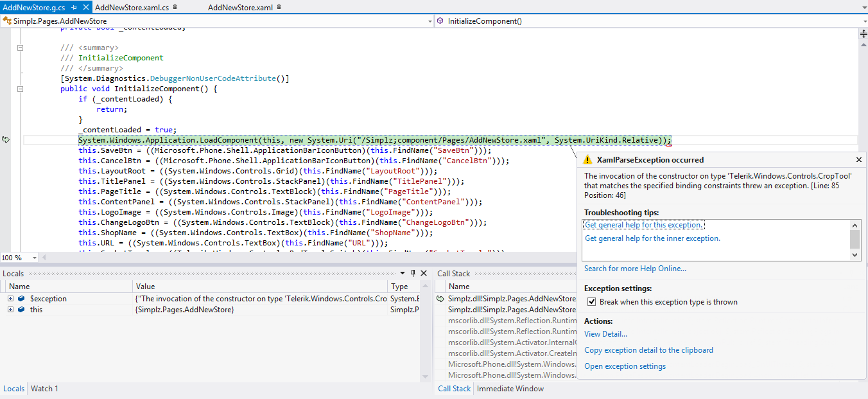
Task: Expand the $exception variable in Locals
Action: 11,299
